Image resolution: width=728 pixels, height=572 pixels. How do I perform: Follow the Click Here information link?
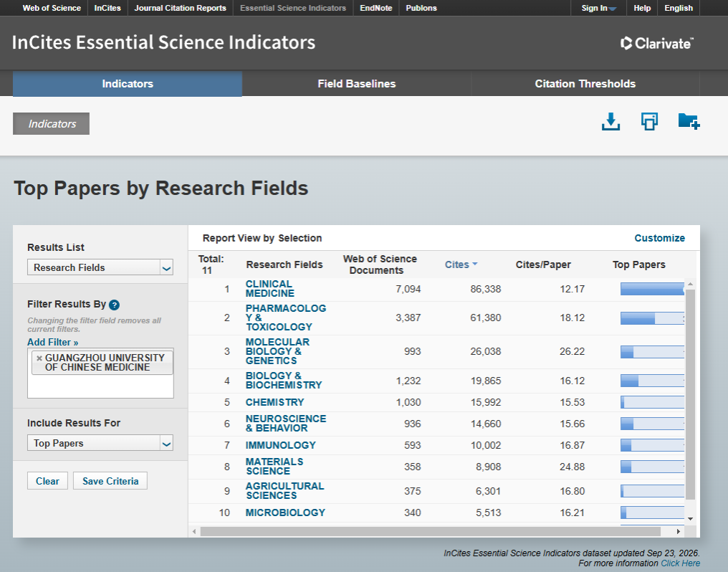[680, 563]
